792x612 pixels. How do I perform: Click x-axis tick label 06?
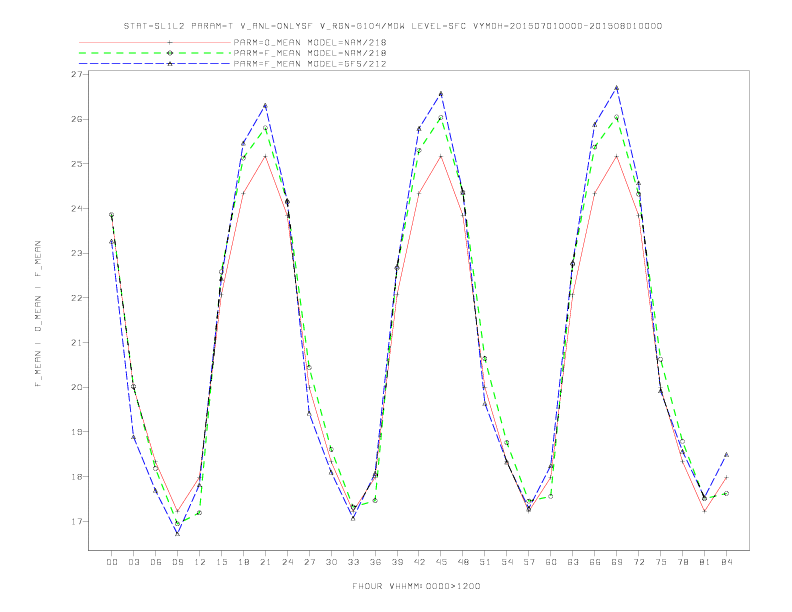point(156,562)
